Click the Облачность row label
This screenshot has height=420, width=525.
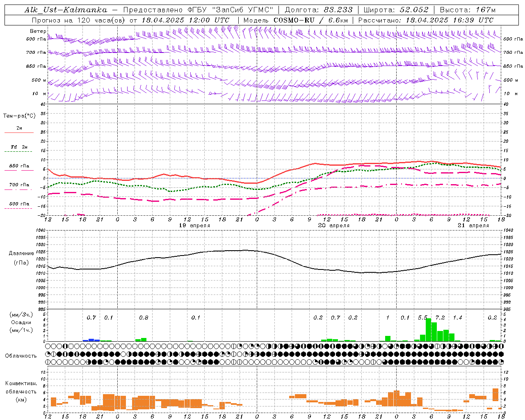pyautogui.click(x=21, y=356)
